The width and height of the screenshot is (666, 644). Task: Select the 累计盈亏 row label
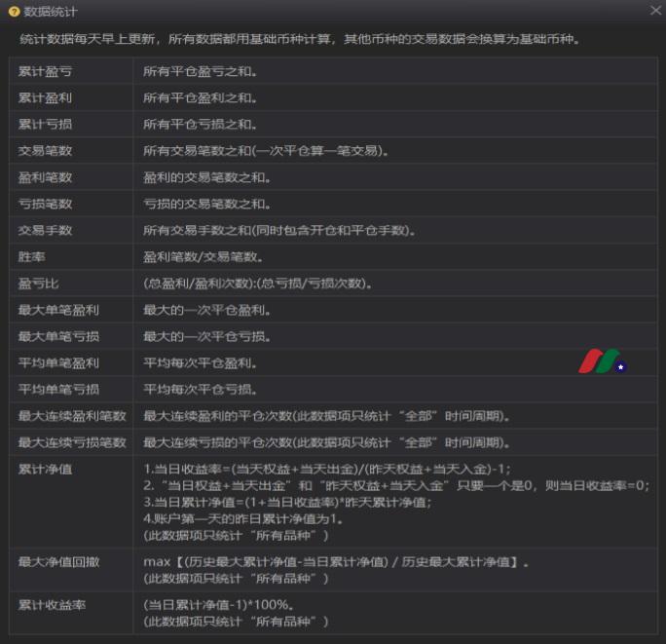click(x=45, y=71)
